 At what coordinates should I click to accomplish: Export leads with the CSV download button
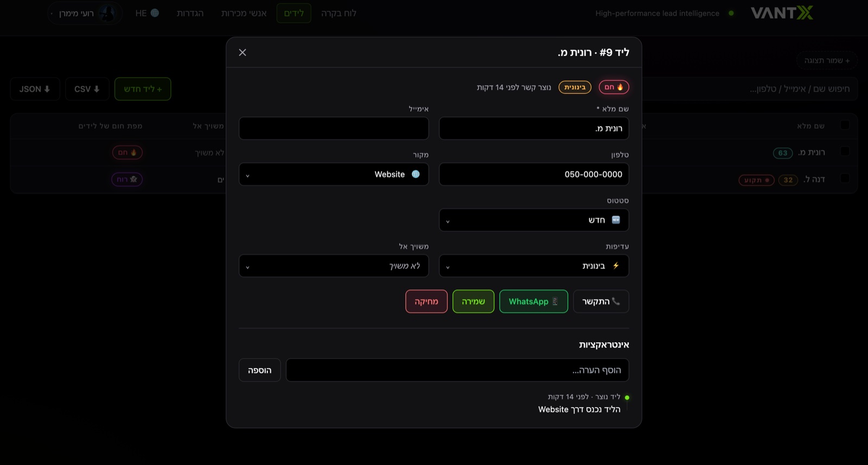87,89
